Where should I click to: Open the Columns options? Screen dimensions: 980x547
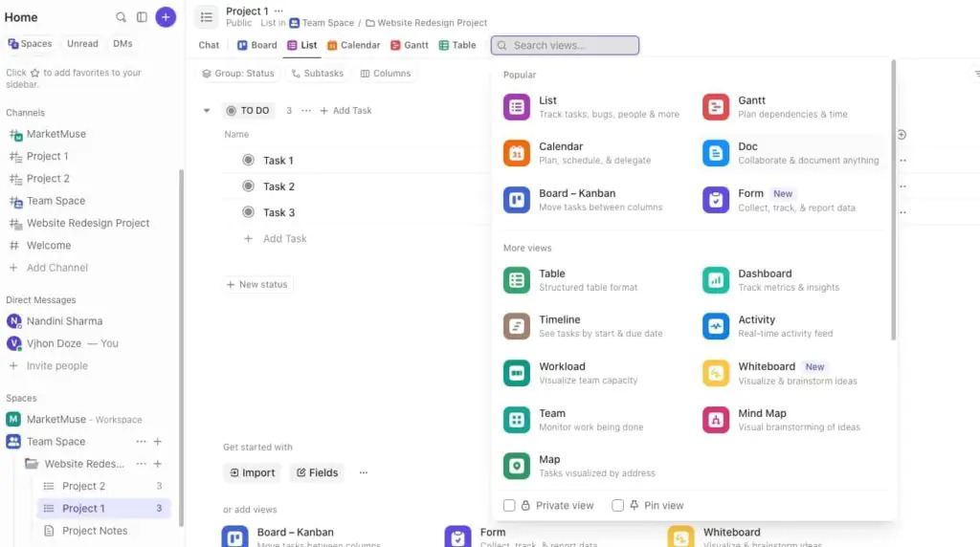point(386,73)
